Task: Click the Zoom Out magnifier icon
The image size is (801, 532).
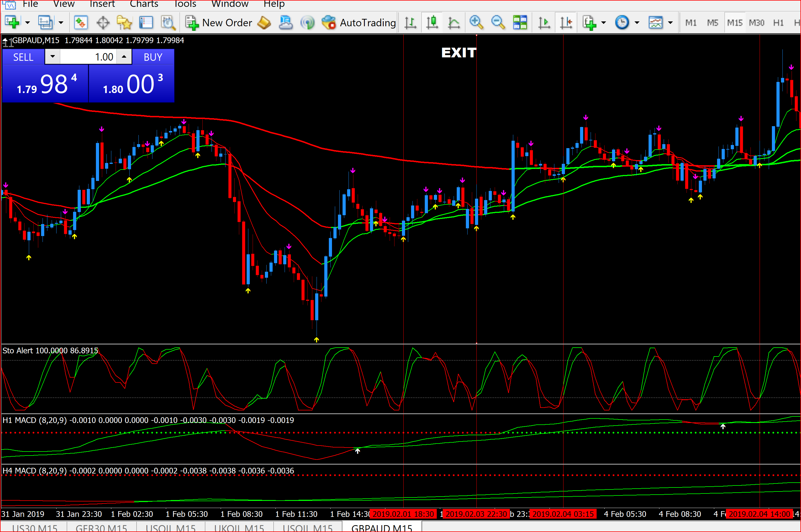Action: (498, 22)
